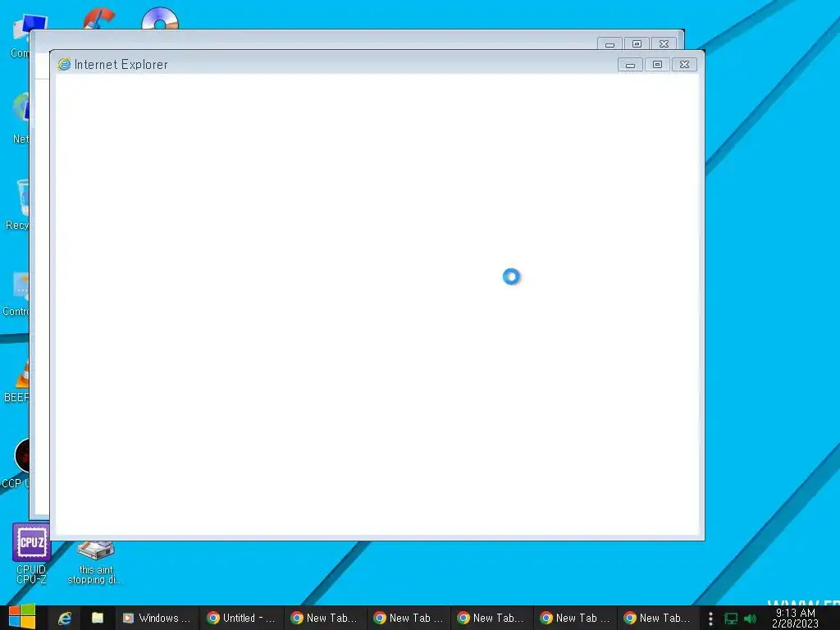Open the CPUID CPU-Z desktop shortcut

tap(31, 554)
